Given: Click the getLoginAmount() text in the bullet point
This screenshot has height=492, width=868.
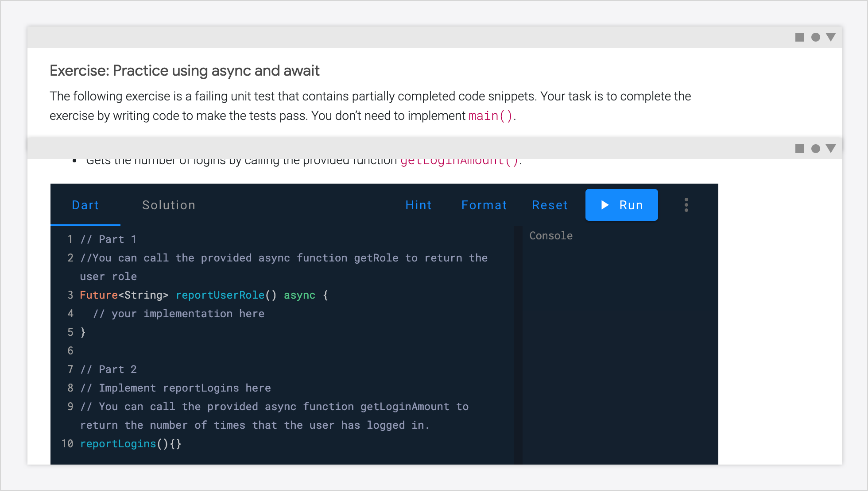Looking at the screenshot, I should (x=458, y=160).
